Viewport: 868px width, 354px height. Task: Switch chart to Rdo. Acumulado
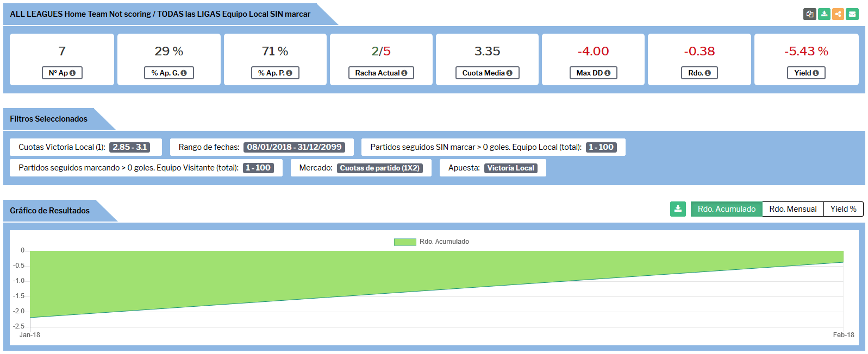point(726,209)
